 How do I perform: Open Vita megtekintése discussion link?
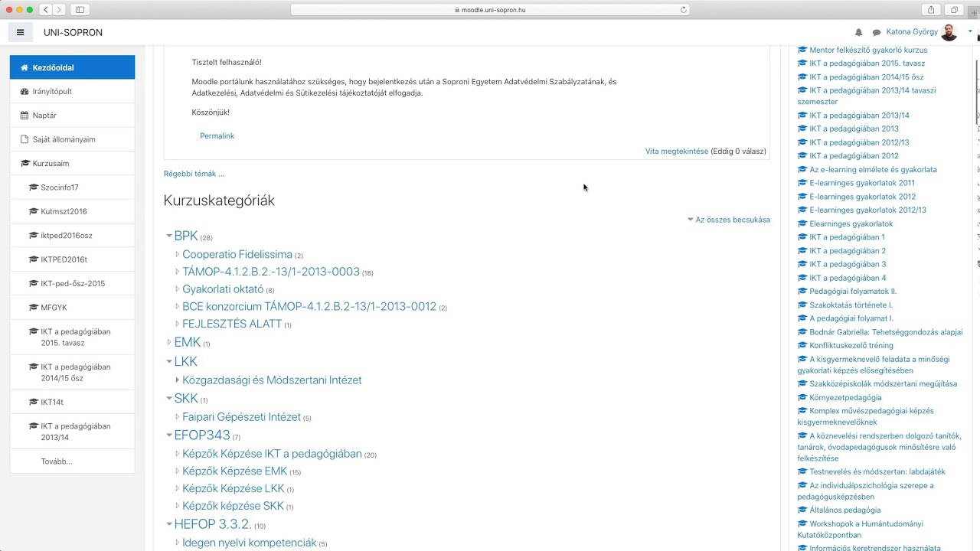point(676,152)
